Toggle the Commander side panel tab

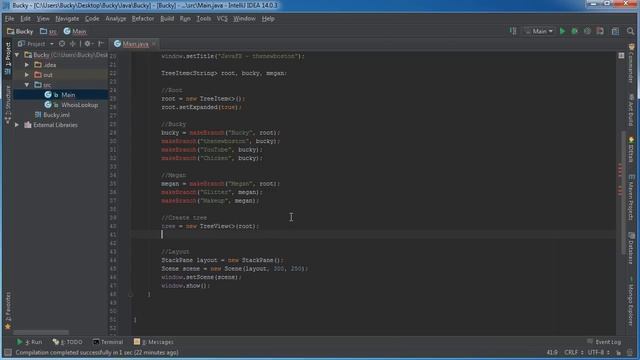click(631, 63)
